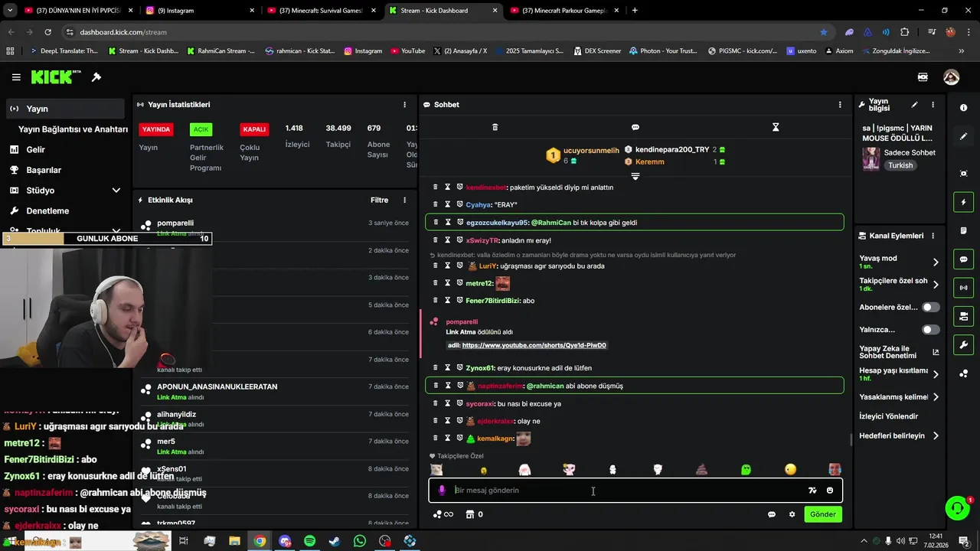Screen dimensions: 980x551
Task: Click the rocket icon beside the KICK logo
Action: 96,77
